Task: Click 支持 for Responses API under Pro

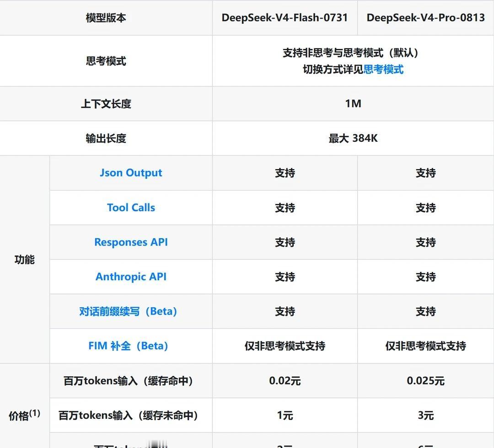Action: coord(426,242)
